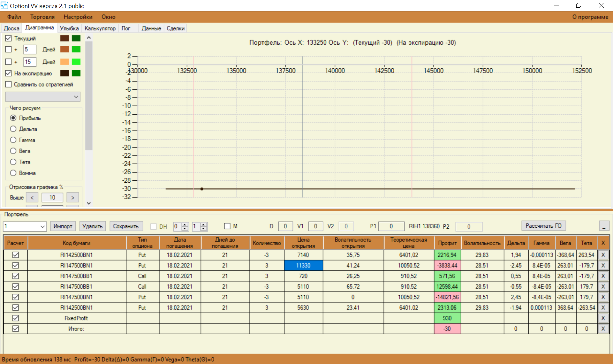Click the right arrow next to Выше value
The image size is (613, 364).
(72, 198)
